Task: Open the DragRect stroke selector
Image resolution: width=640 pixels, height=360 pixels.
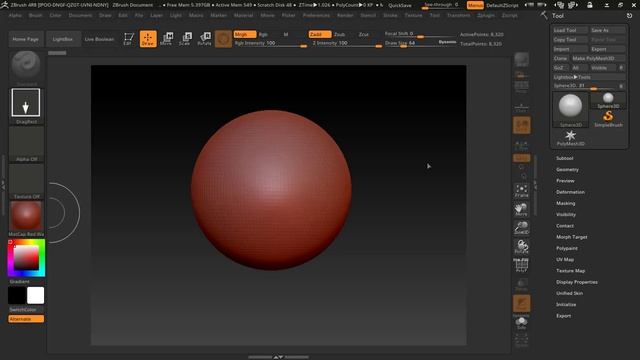Action: 26,105
